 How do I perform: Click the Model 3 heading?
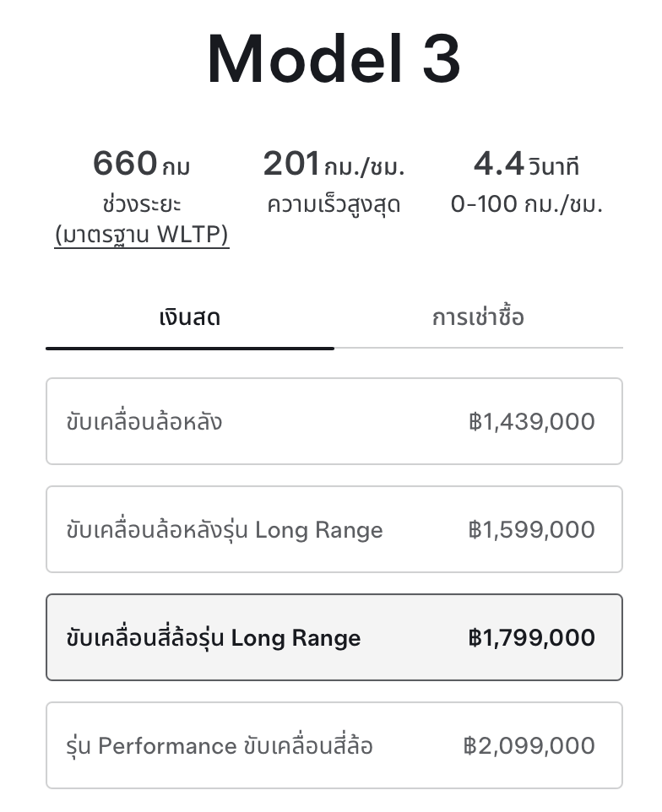point(334,59)
